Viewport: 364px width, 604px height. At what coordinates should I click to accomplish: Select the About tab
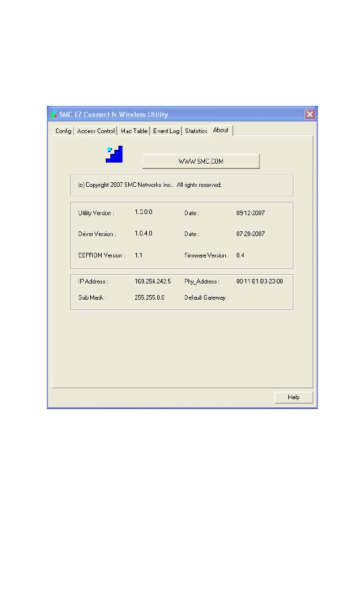click(x=221, y=130)
